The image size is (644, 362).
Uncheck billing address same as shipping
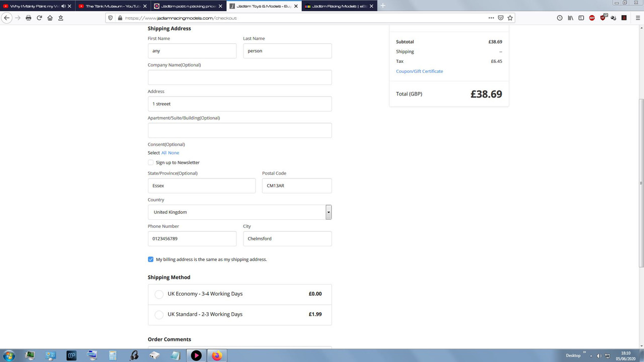(x=150, y=259)
